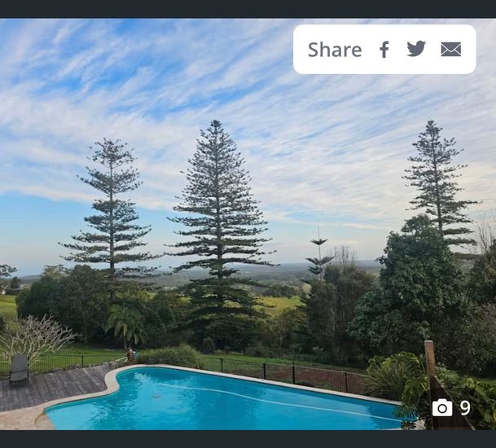Click the dark top header bar
This screenshot has width=496, height=448.
[248, 9]
